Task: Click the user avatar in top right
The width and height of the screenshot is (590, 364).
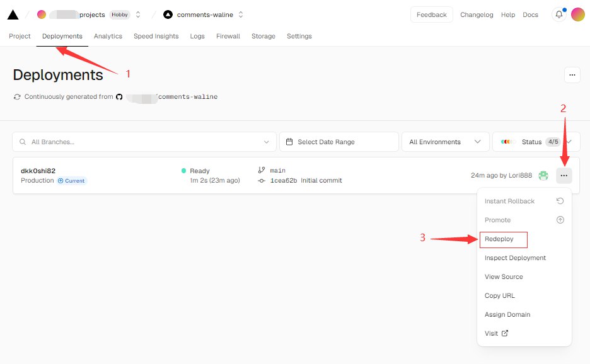Action: click(578, 14)
